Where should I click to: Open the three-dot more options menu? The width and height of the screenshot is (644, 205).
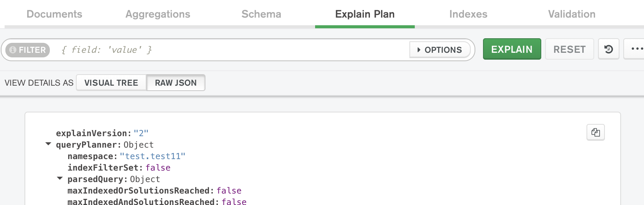click(x=636, y=49)
